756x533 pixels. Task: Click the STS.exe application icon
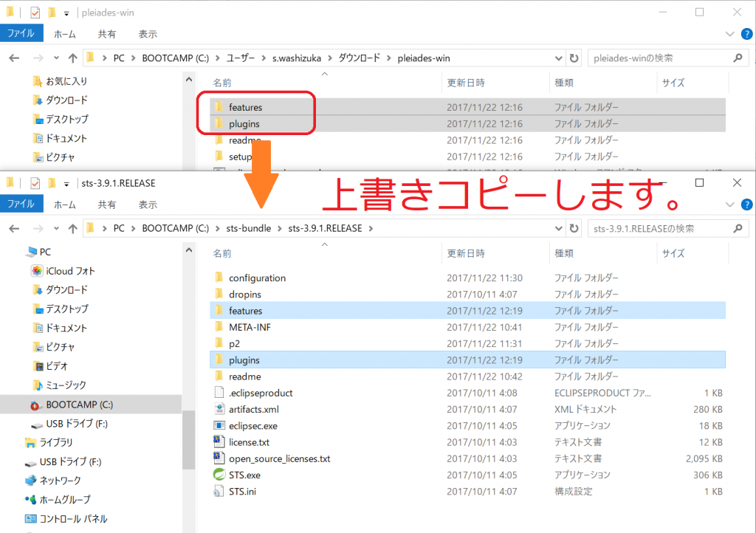[219, 475]
